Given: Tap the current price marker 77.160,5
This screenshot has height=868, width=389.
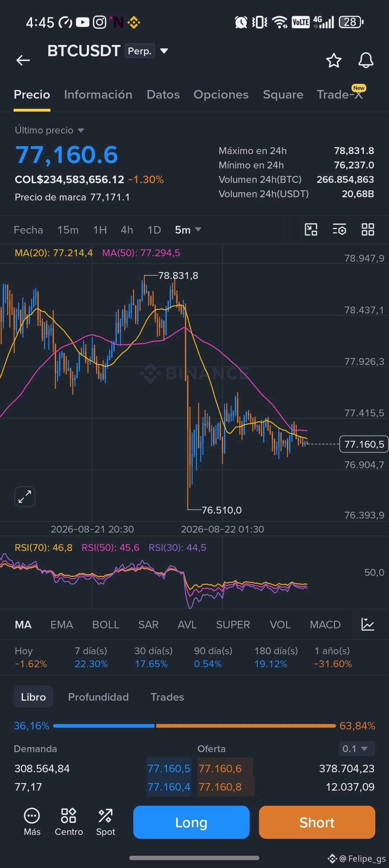Looking at the screenshot, I should tap(364, 444).
